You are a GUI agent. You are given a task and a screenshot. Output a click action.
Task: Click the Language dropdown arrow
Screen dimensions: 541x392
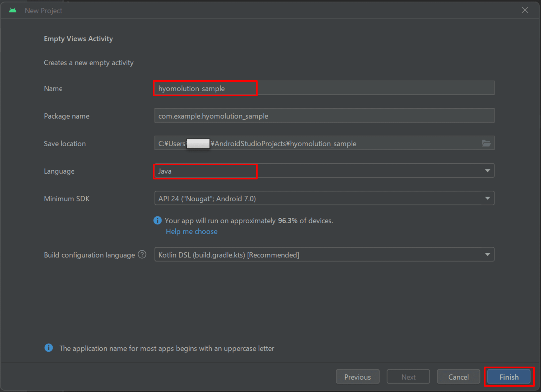(488, 171)
